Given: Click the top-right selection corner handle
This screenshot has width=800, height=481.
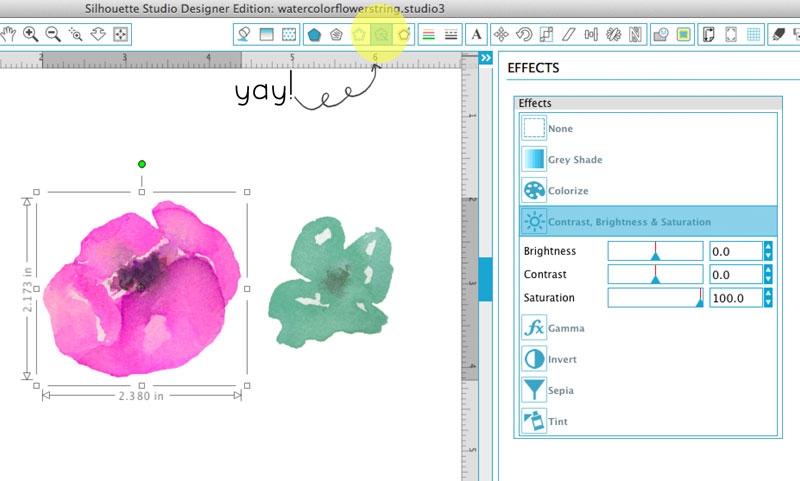Looking at the screenshot, I should point(247,192).
